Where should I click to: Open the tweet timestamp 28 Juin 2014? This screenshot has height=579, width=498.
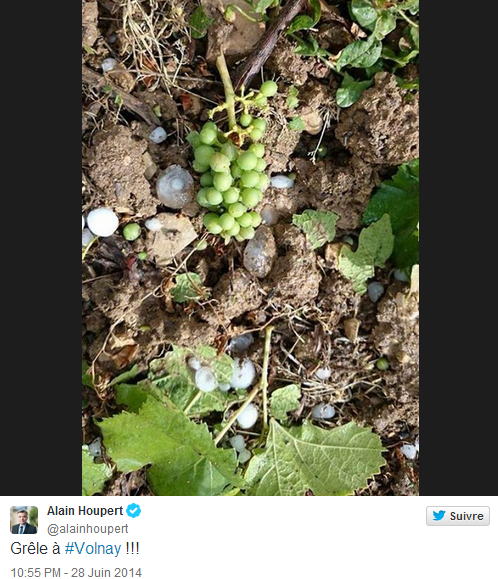tap(76, 572)
